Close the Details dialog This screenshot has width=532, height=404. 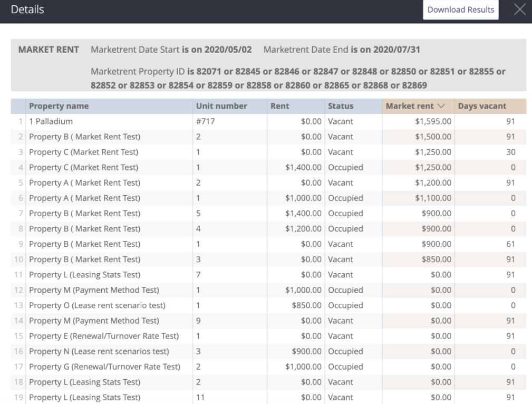(519, 9)
